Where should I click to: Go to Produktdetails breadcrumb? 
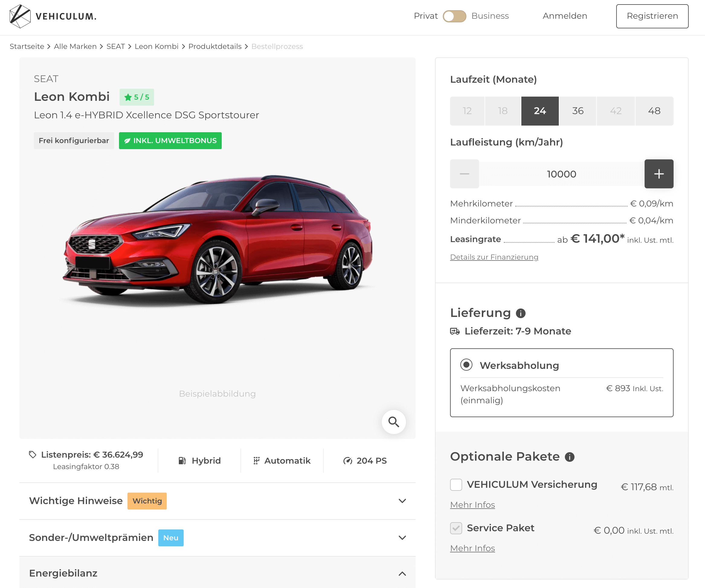click(x=215, y=46)
